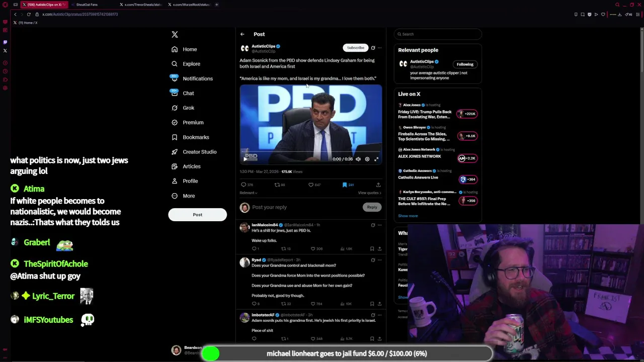Switch to the TrevorSheatz browser tab
The width and height of the screenshot is (644, 362).
(140, 5)
